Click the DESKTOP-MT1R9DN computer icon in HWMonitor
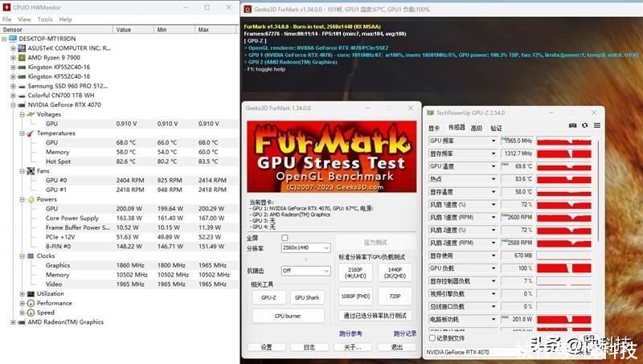 pos(13,39)
